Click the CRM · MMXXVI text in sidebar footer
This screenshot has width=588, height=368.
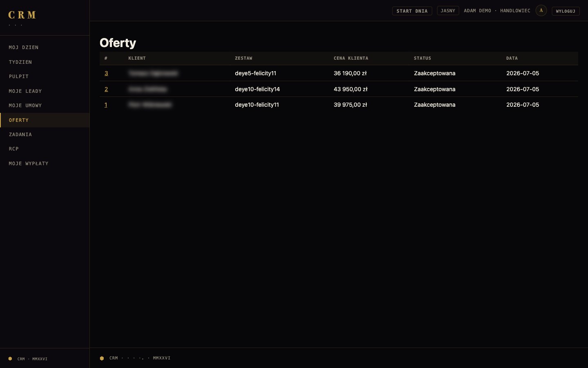click(32, 359)
